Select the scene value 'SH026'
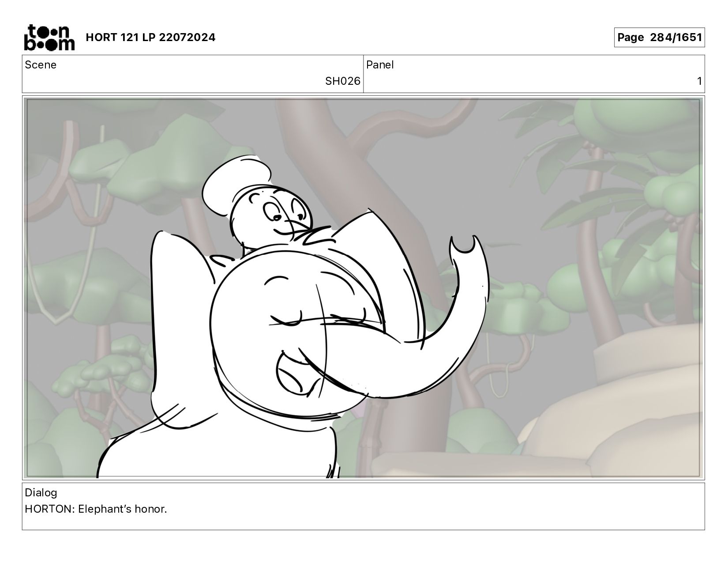Image resolution: width=728 pixels, height=563 pixels. click(x=342, y=81)
